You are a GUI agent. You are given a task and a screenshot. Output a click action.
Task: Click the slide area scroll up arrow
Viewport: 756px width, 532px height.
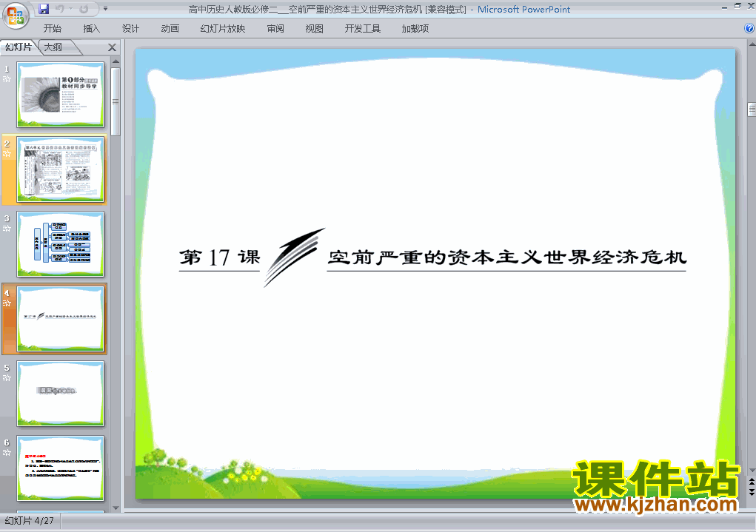[752, 44]
